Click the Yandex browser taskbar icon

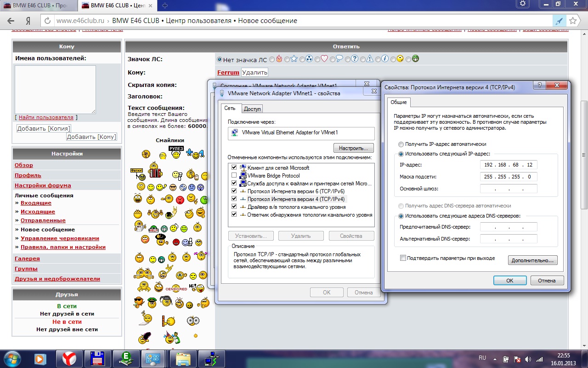coord(69,358)
